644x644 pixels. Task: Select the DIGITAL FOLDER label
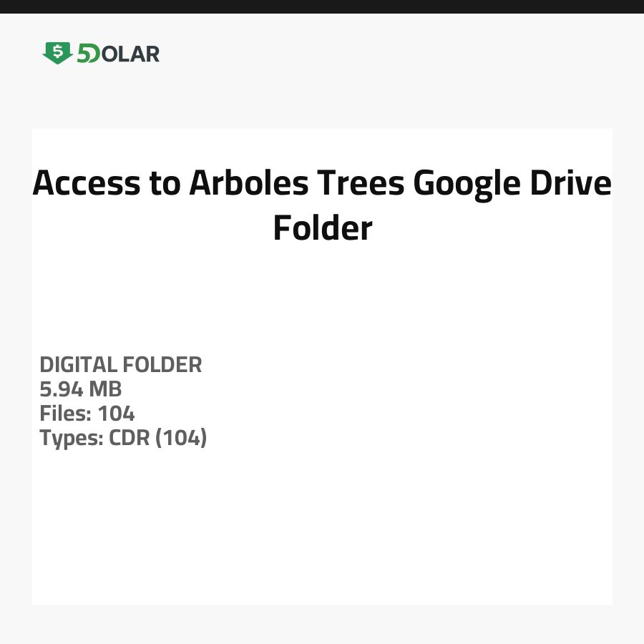pyautogui.click(x=121, y=365)
